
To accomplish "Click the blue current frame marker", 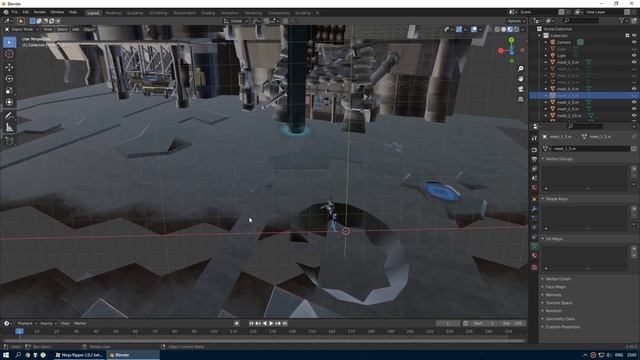I will 19,331.
